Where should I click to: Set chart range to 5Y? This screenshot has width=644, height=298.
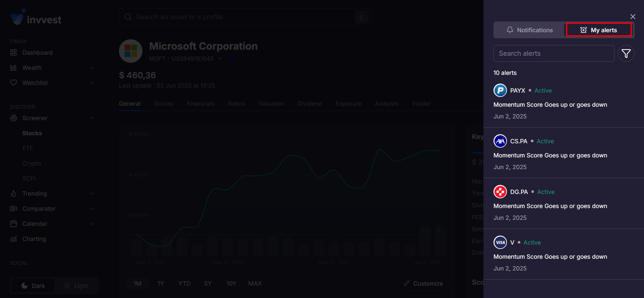(208, 284)
